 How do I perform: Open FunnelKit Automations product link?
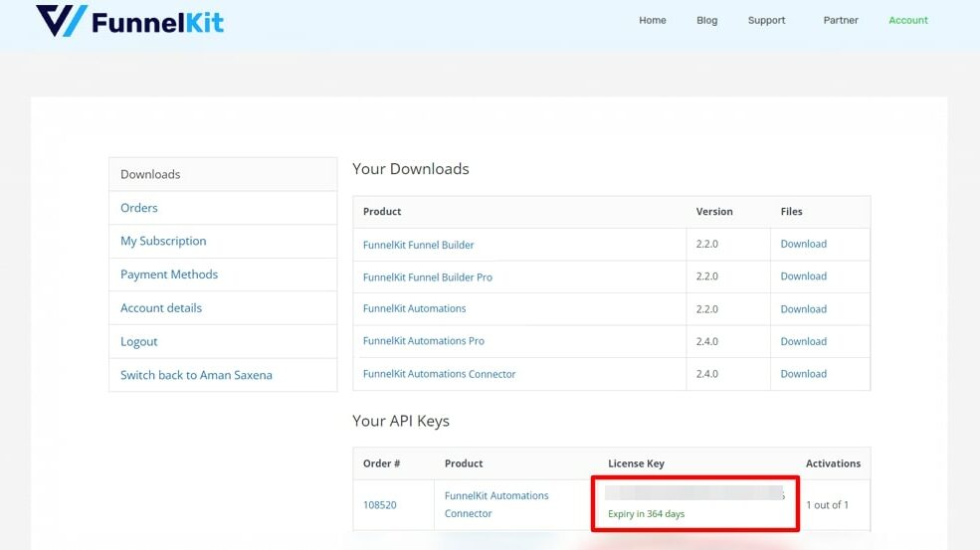(x=414, y=308)
